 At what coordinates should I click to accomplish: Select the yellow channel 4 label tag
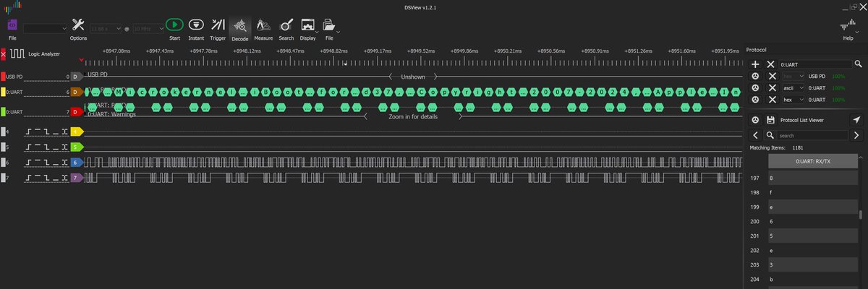pyautogui.click(x=77, y=131)
